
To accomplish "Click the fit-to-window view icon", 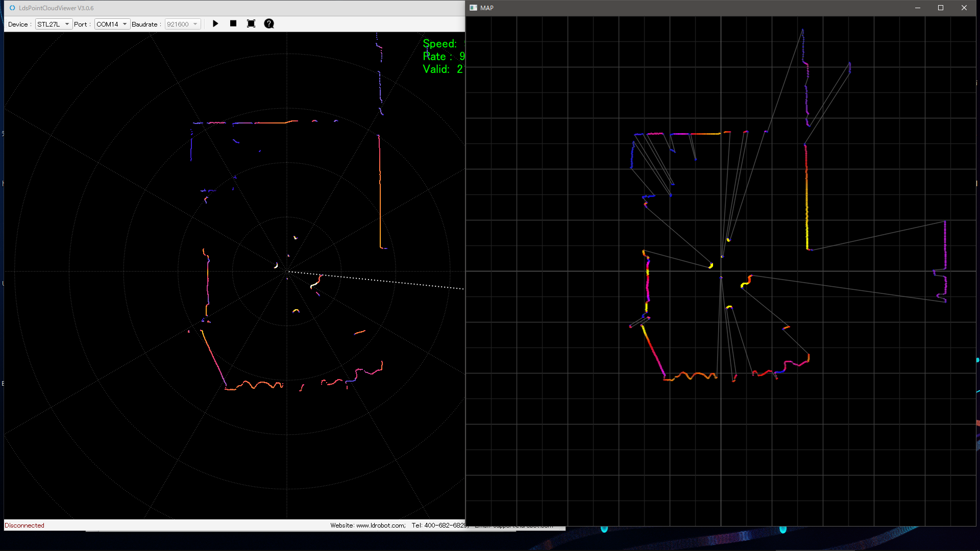I will [x=251, y=24].
